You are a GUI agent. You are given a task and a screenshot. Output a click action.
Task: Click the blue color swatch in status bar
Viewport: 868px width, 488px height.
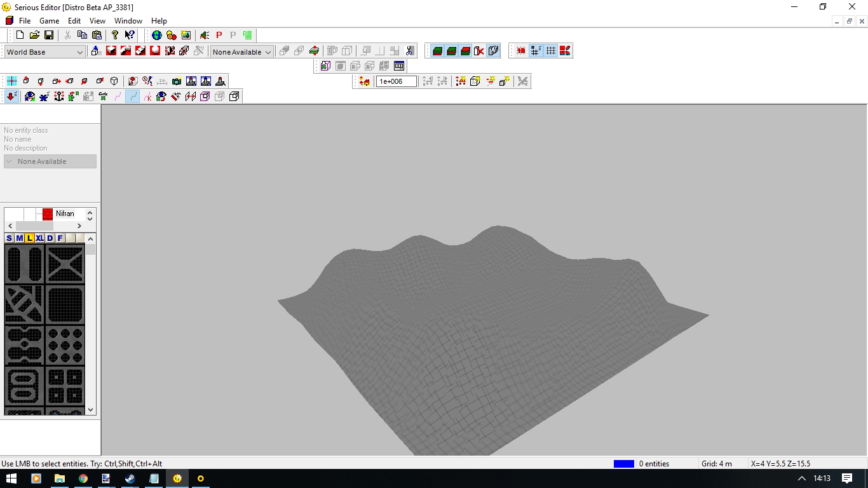[623, 464]
